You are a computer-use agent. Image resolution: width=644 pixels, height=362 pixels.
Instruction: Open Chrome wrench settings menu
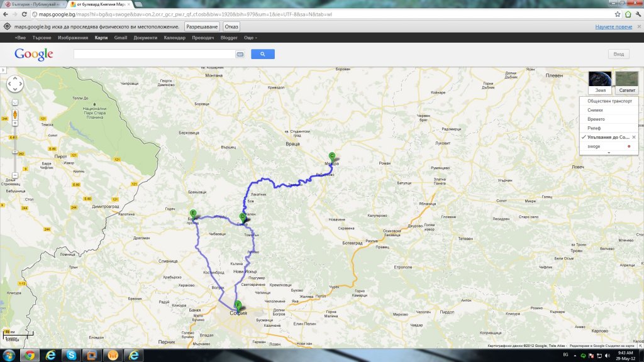click(x=638, y=14)
